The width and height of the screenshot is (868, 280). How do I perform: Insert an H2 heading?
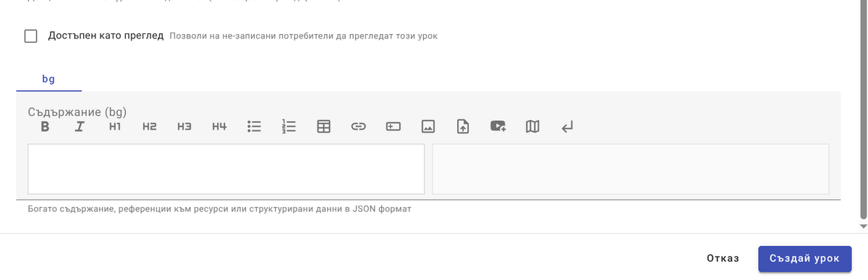coord(150,127)
